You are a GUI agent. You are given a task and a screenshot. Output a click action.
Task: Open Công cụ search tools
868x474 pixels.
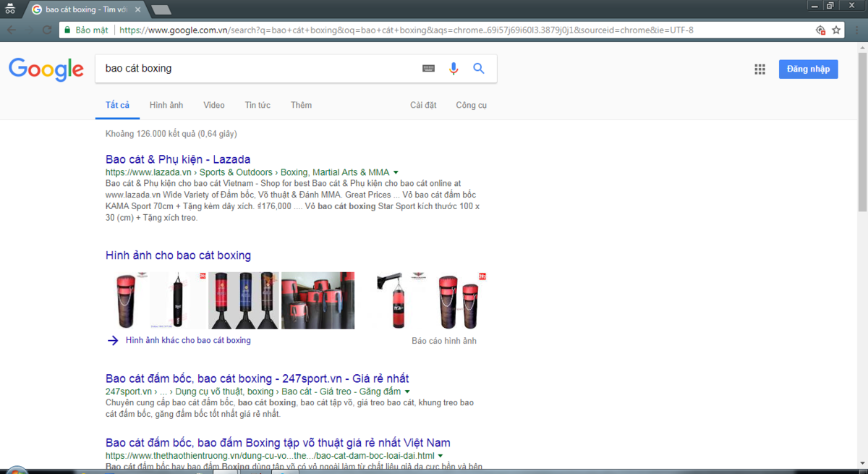471,105
